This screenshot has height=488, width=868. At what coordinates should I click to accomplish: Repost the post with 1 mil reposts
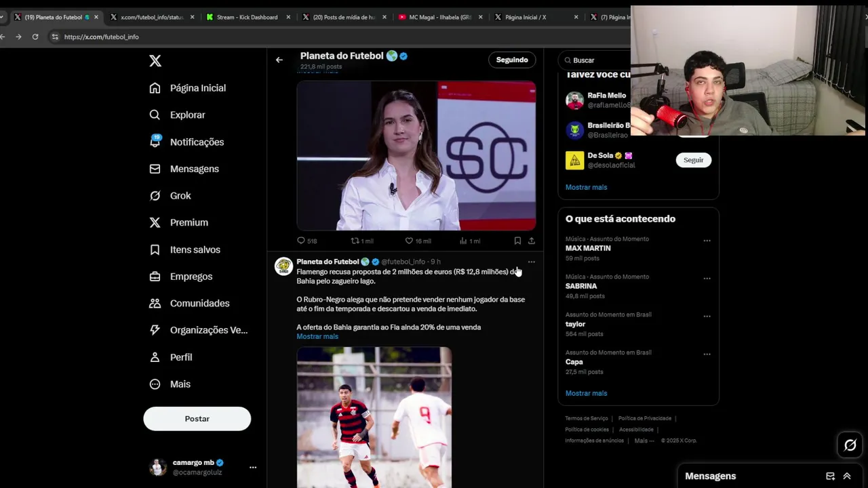point(362,241)
